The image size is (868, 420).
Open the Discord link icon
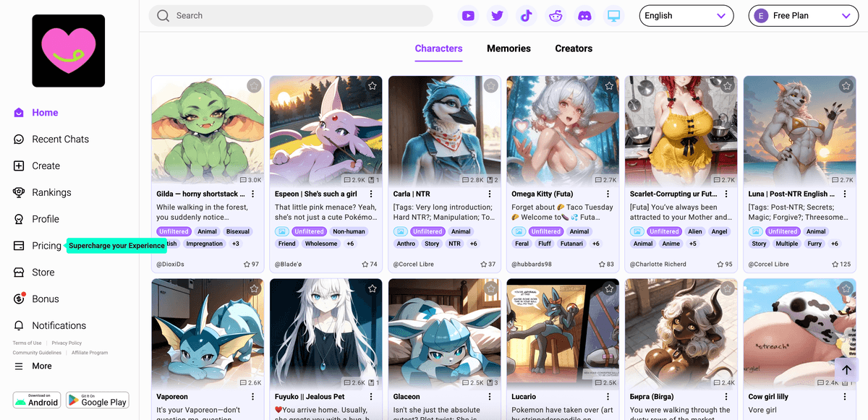point(584,15)
